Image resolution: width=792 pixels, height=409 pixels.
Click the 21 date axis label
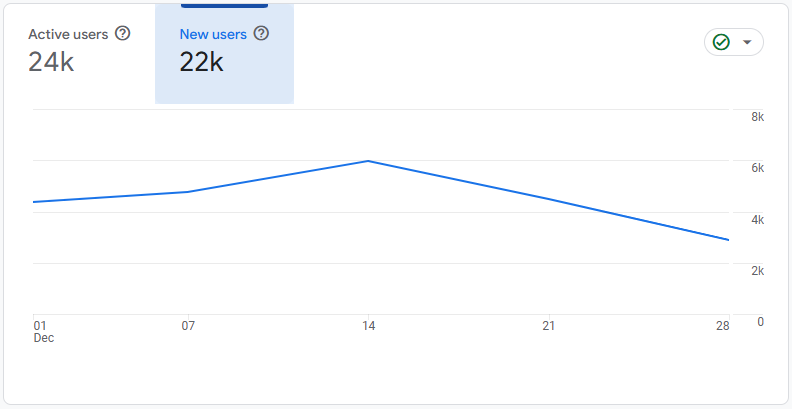click(549, 326)
